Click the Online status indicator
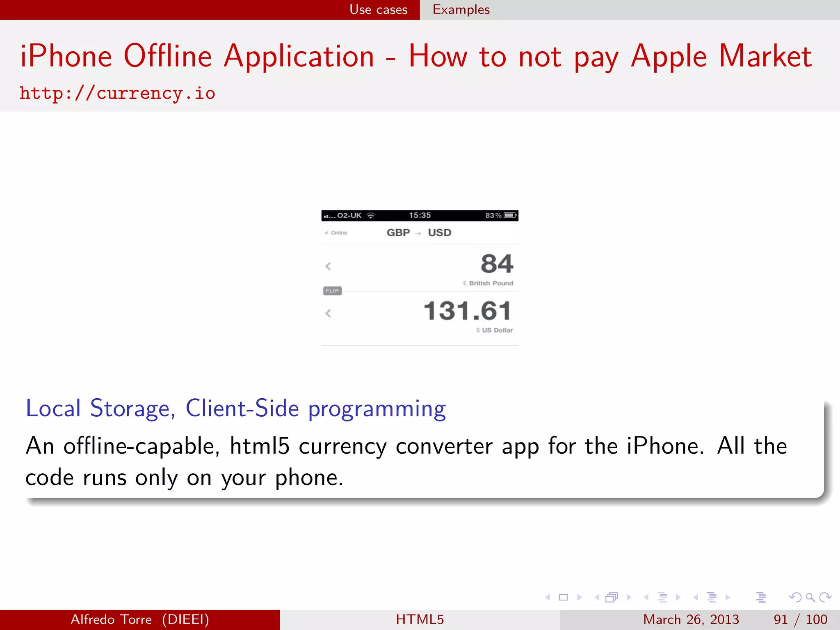The height and width of the screenshot is (630, 840). [336, 233]
